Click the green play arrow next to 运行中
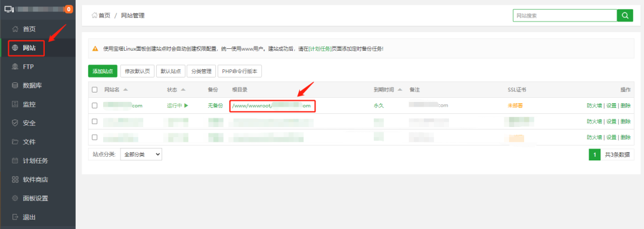The height and width of the screenshot is (229, 644). coord(186,106)
